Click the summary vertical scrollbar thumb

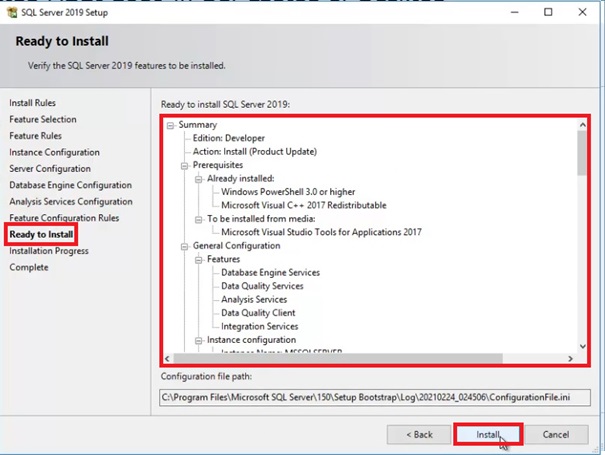[x=582, y=153]
